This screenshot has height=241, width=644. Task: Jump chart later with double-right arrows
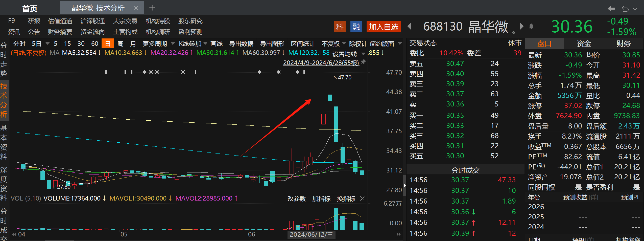pyautogui.click(x=399, y=234)
